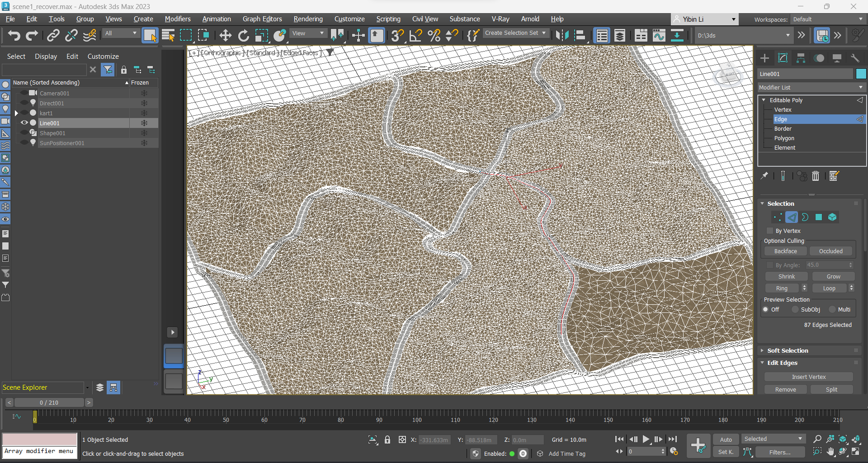Enable the By Vertex checkbox

click(770, 231)
